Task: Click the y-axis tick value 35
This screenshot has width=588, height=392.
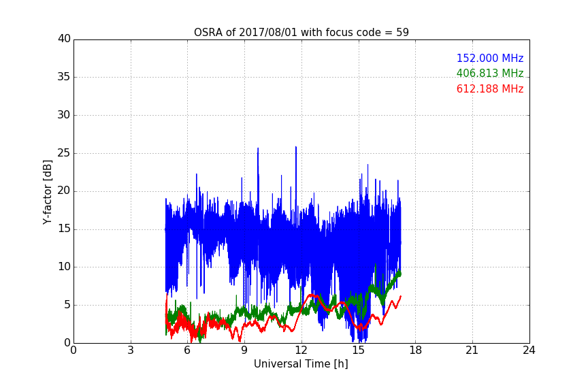Action: click(64, 77)
